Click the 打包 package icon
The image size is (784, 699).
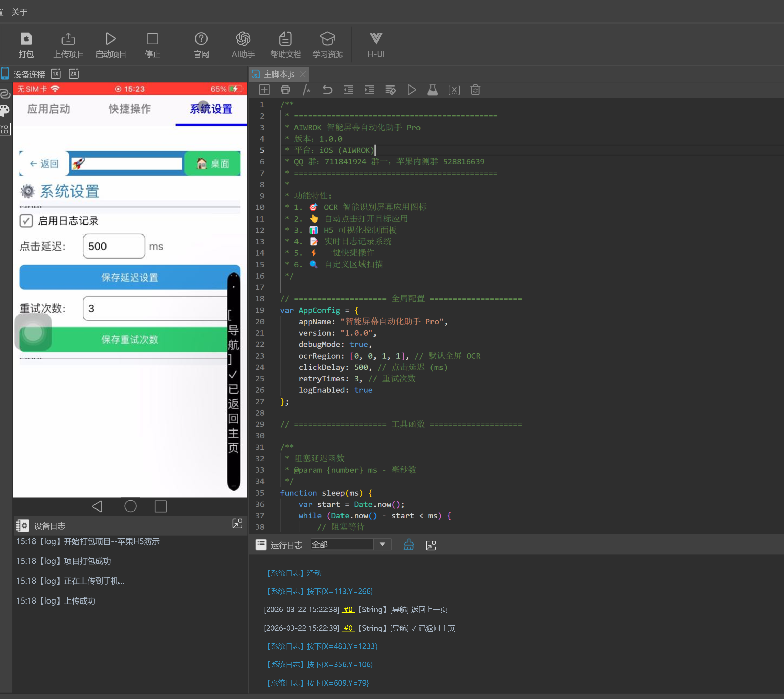pos(26,39)
